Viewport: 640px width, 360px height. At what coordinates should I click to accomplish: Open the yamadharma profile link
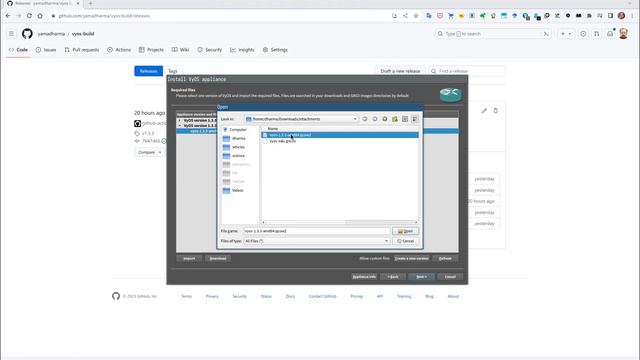pos(51,34)
